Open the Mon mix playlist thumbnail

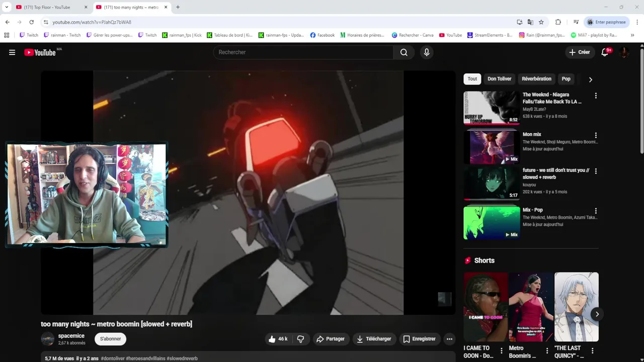tap(492, 147)
